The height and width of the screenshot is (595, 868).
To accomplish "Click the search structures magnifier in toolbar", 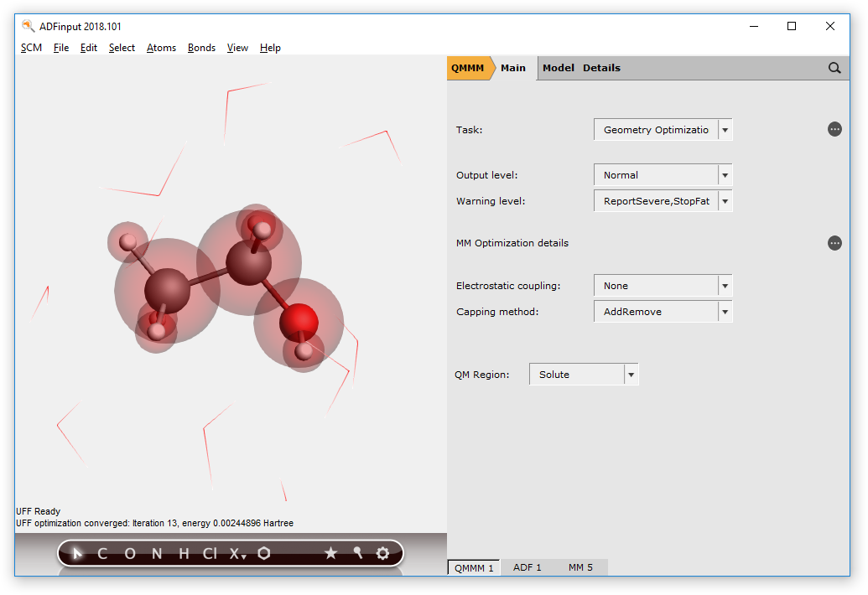I will pos(357,552).
